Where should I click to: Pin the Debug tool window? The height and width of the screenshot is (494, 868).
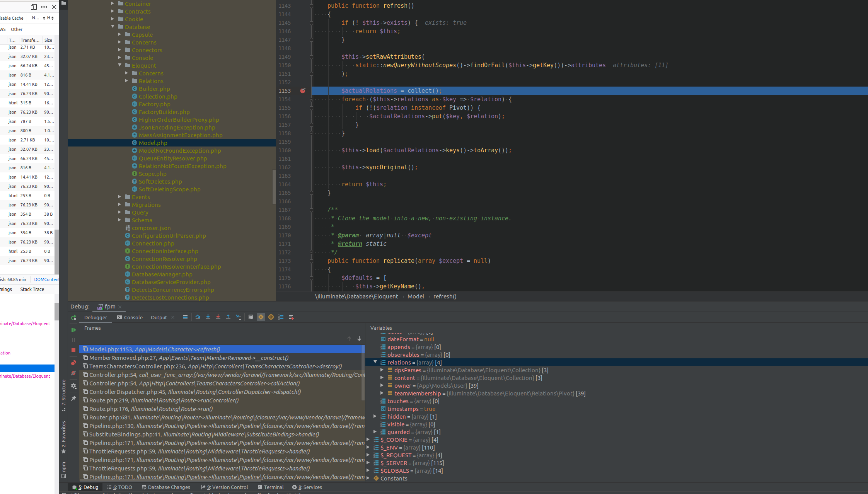(x=73, y=398)
